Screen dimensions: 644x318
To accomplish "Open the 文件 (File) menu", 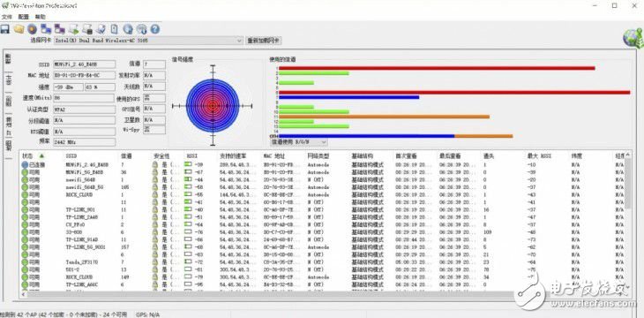I will [x=7, y=17].
